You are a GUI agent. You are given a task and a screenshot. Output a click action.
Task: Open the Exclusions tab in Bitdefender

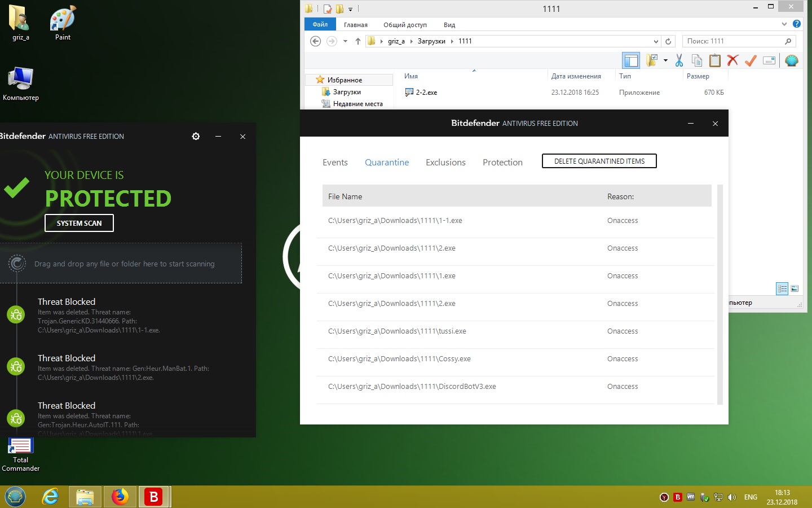(x=445, y=163)
